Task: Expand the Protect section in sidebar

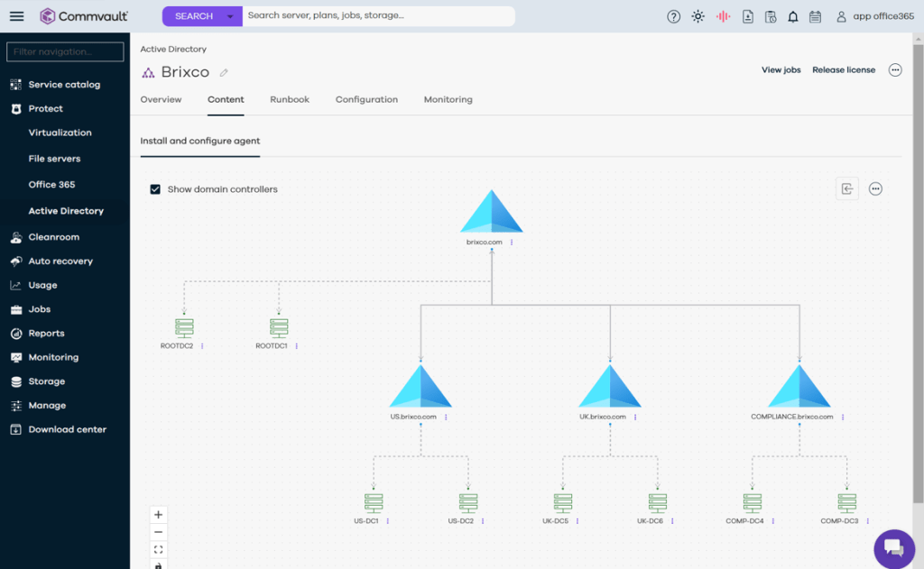Action: (x=45, y=108)
